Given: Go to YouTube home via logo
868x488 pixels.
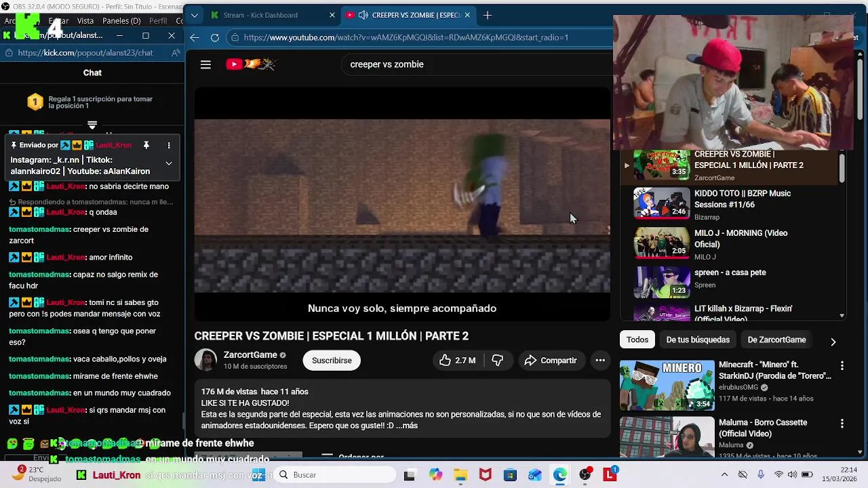Looking at the screenshot, I should click(251, 64).
